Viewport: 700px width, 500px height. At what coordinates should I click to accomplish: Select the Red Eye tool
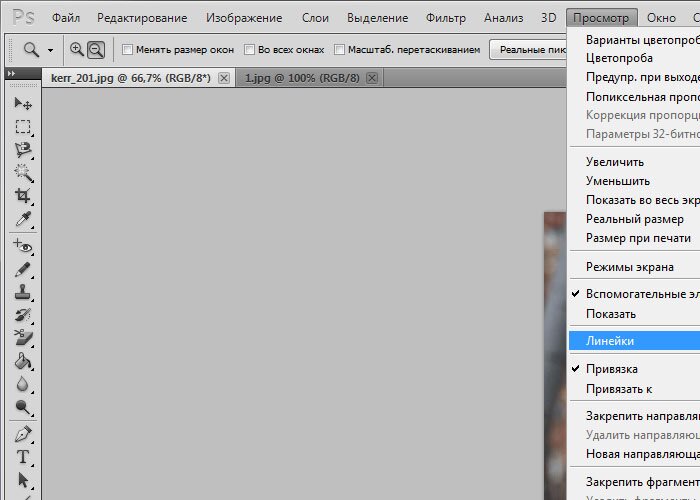click(x=23, y=246)
